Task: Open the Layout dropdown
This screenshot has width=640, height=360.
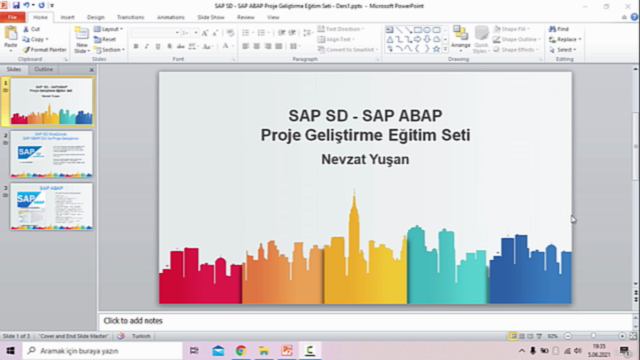Action: 108,29
